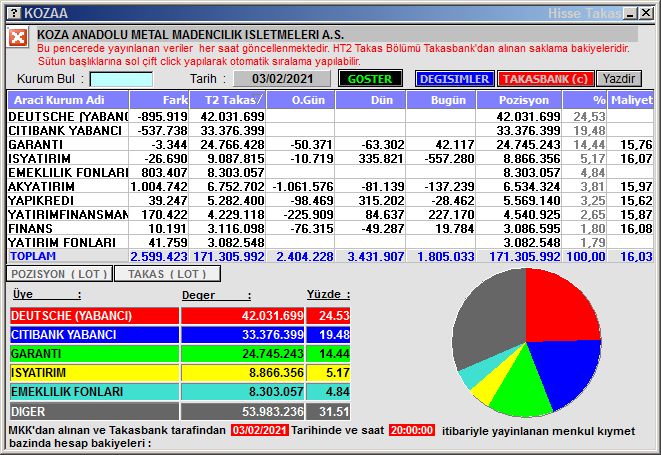Viewport: 661px width, 455px height.
Task: Click ISYATIRIM Dün value 335.821
Action: coord(381,159)
